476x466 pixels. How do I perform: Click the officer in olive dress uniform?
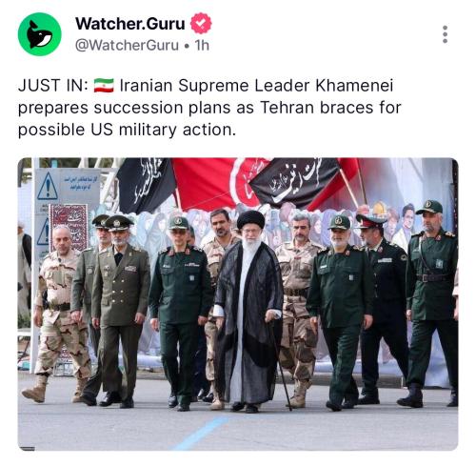coord(119,312)
